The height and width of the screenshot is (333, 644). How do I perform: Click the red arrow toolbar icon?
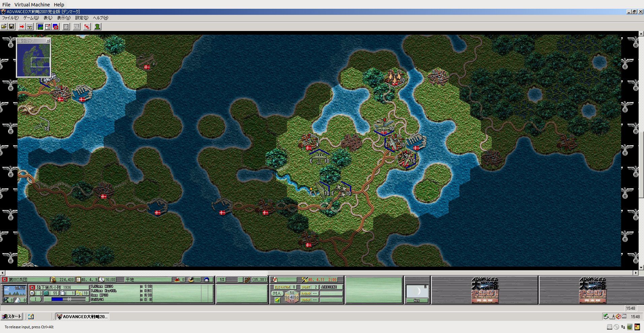click(x=22, y=27)
